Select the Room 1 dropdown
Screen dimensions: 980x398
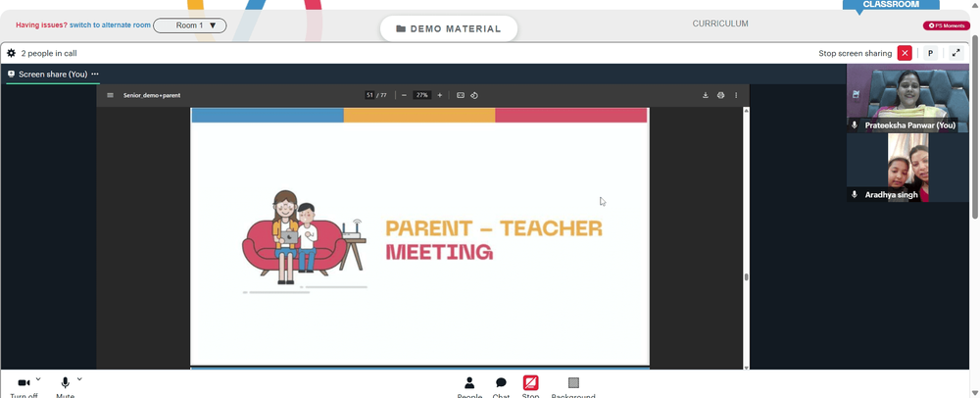click(190, 25)
